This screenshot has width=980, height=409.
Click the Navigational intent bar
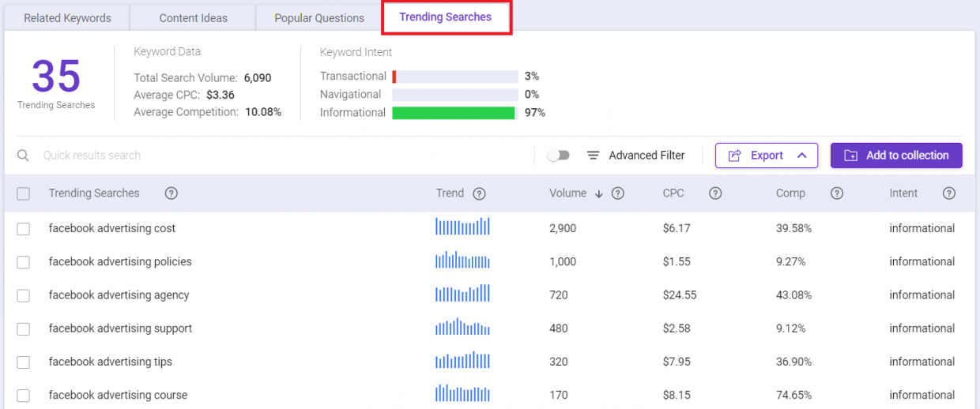[454, 95]
